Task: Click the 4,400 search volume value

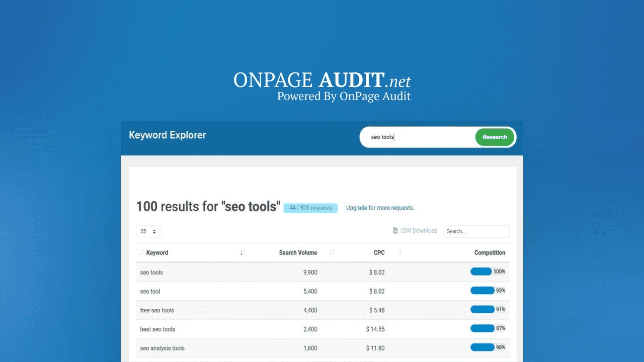Action: pyautogui.click(x=310, y=310)
